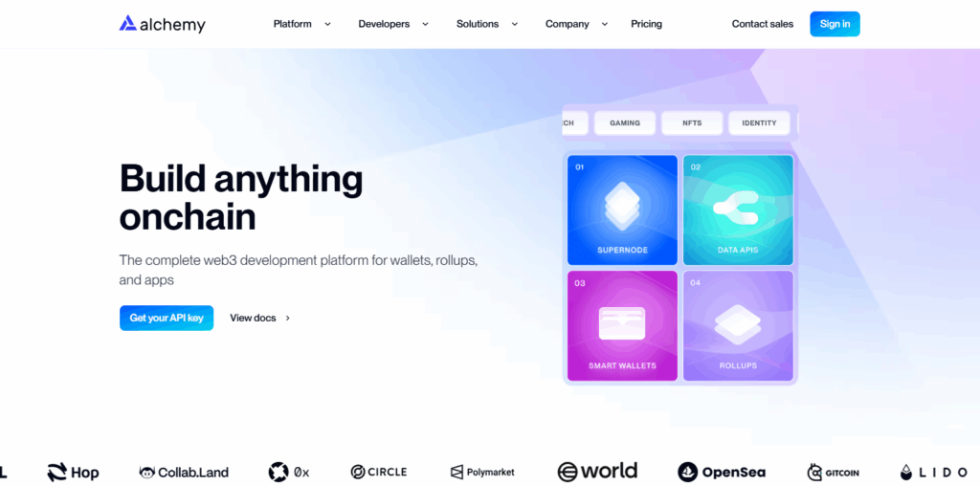Click the OpenSea logo
The width and height of the screenshot is (980, 486).
(x=722, y=473)
